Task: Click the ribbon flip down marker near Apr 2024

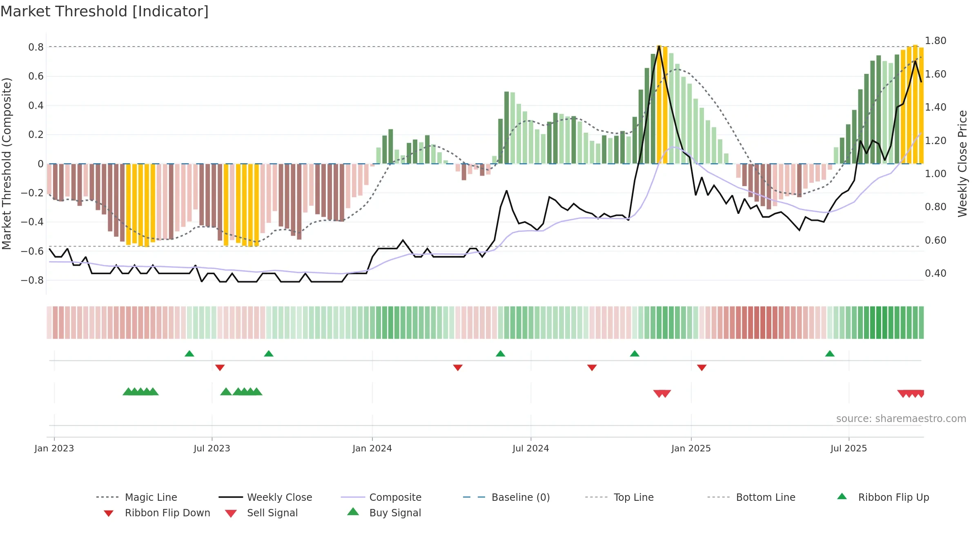Action: coord(458,368)
